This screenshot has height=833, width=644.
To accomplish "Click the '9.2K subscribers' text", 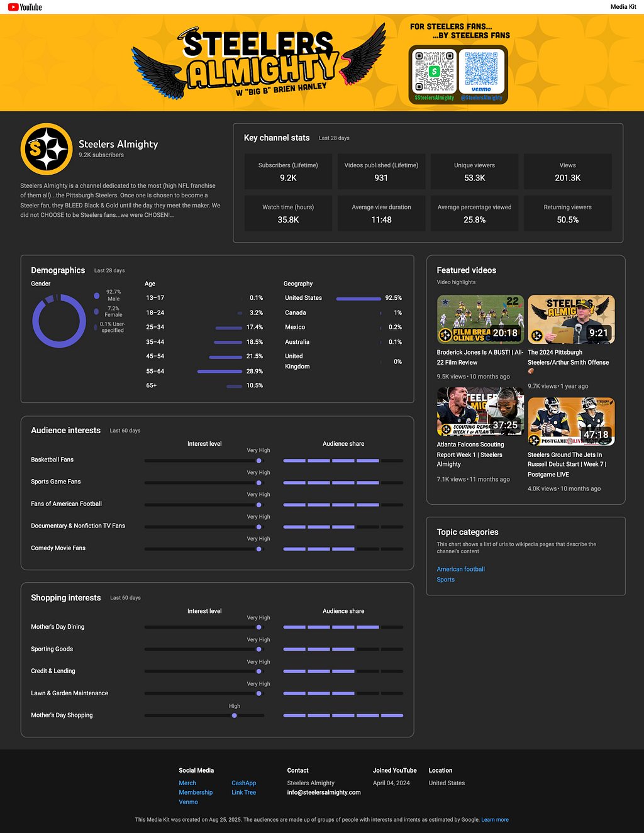I will (101, 155).
